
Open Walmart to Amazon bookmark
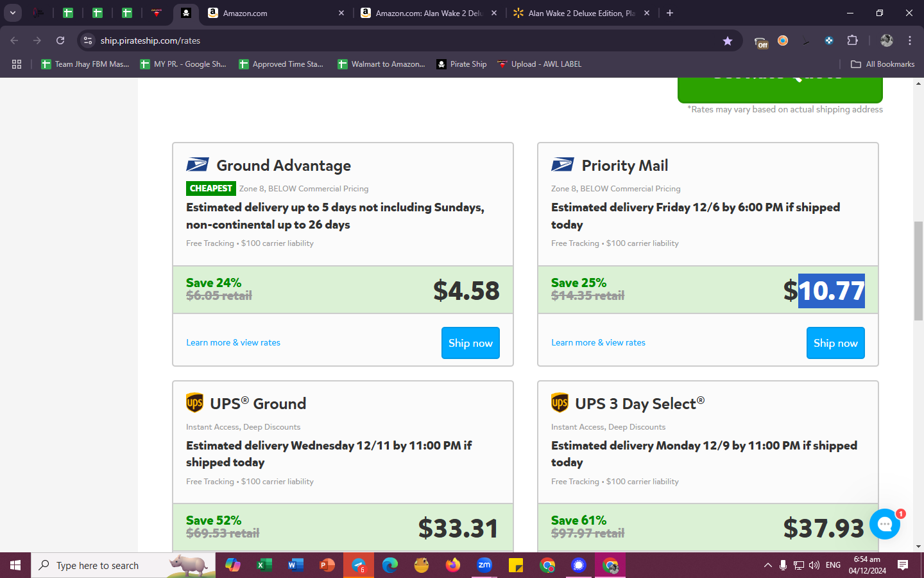381,64
